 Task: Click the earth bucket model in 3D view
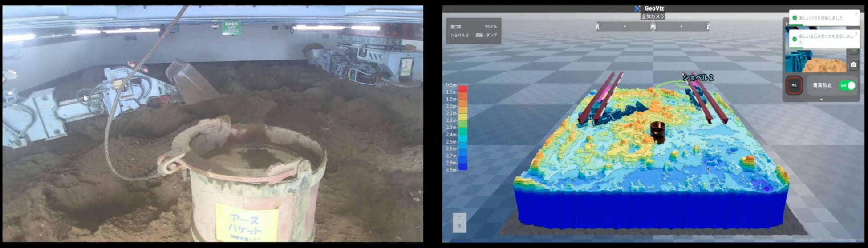pyautogui.click(x=657, y=132)
